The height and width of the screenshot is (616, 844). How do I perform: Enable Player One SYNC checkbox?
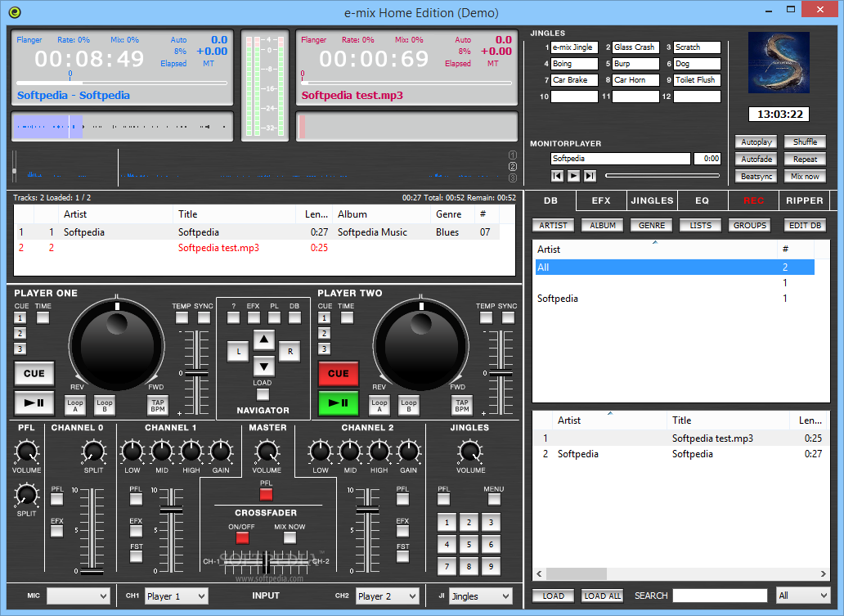204,317
